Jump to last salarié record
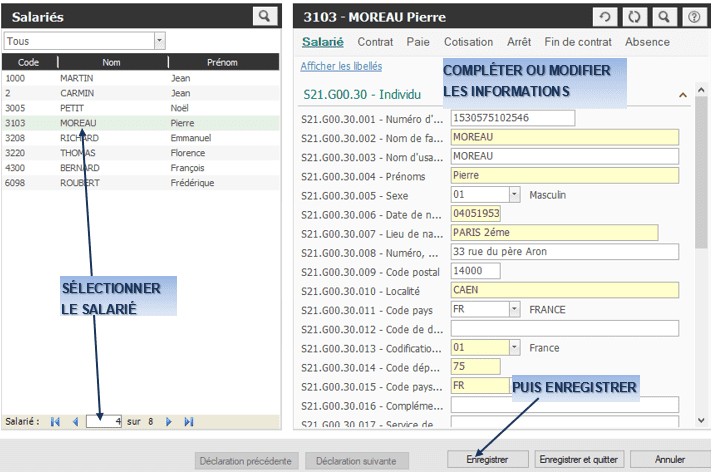 [188, 422]
